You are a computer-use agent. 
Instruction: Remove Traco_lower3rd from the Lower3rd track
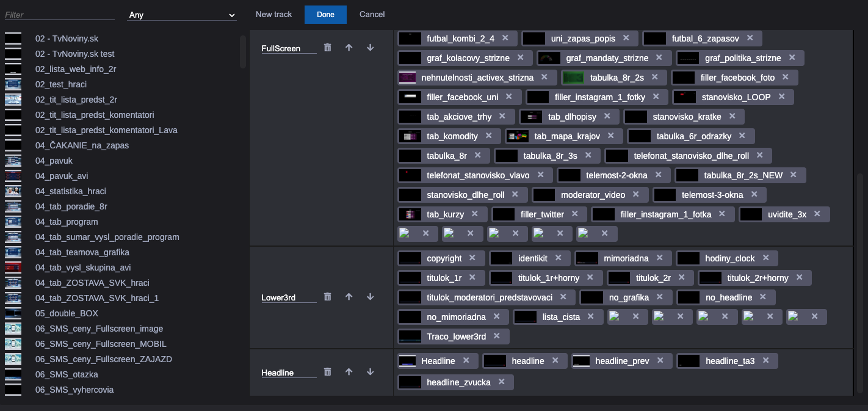tap(497, 336)
